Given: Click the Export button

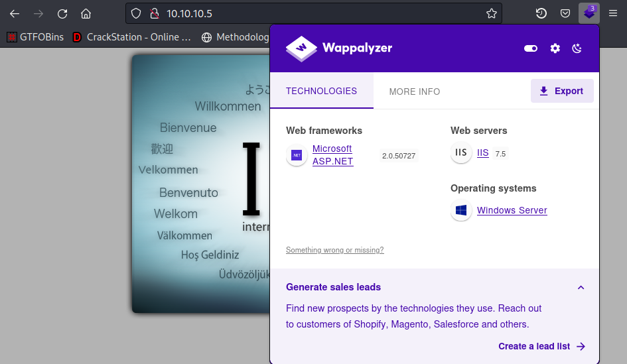Looking at the screenshot, I should (x=562, y=91).
